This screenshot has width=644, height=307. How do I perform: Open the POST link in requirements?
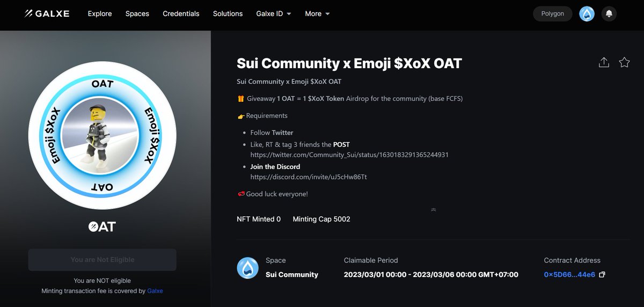pos(341,144)
